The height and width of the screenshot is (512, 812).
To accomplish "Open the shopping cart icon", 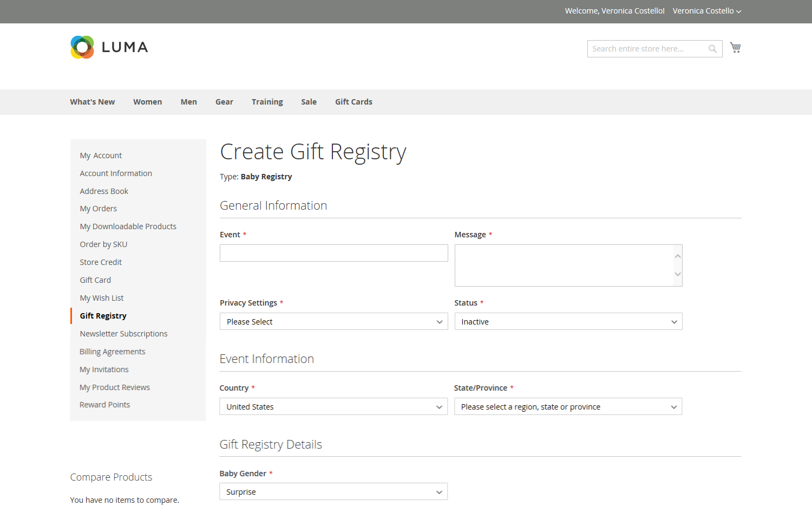I will pos(735,47).
